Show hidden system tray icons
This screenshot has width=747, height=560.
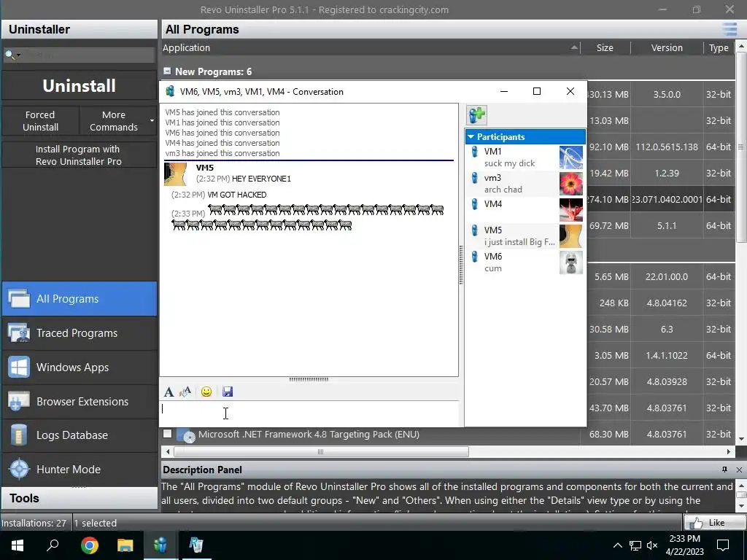point(617,545)
